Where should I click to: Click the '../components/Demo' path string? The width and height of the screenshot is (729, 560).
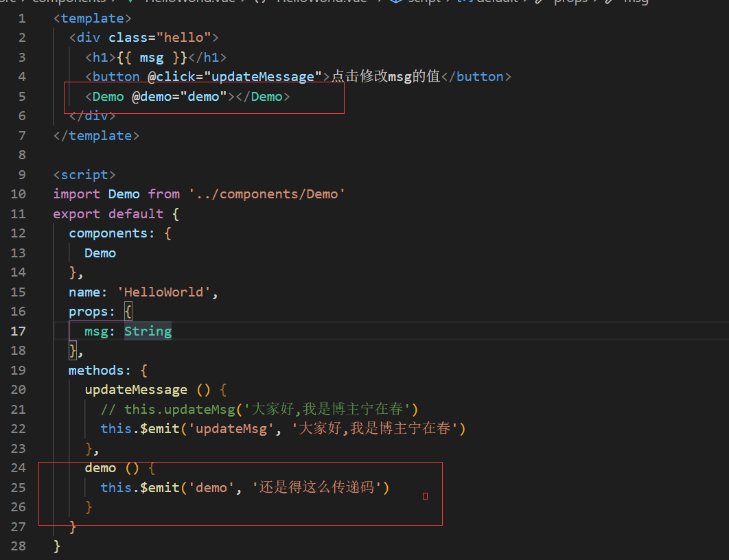point(266,194)
